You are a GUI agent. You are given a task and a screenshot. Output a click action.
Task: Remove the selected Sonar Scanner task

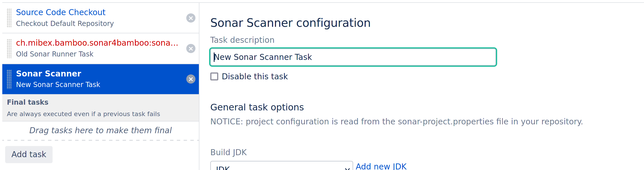point(191,79)
